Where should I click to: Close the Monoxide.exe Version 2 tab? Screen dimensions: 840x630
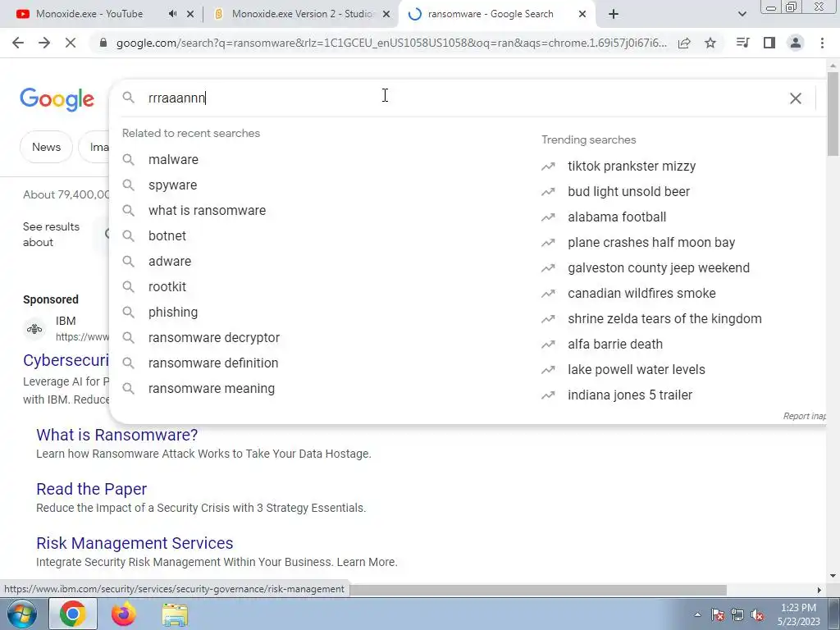click(386, 15)
